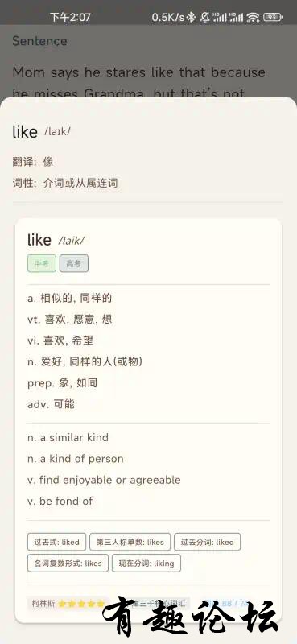The image size is (297, 644).
Task: Tap the Wi-Fi signal icon
Action: click(x=254, y=17)
